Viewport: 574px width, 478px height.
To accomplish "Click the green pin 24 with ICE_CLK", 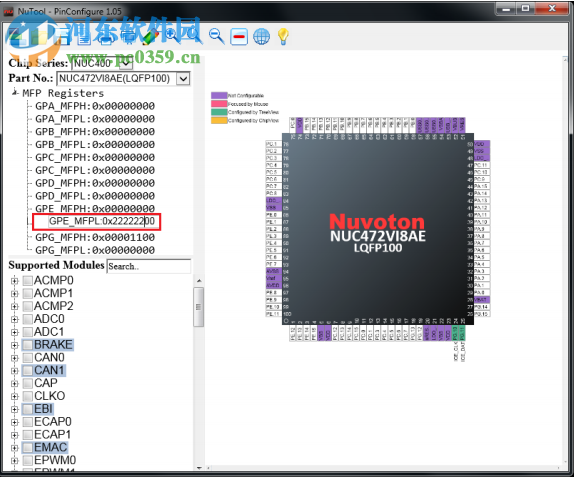I will pyautogui.click(x=455, y=333).
